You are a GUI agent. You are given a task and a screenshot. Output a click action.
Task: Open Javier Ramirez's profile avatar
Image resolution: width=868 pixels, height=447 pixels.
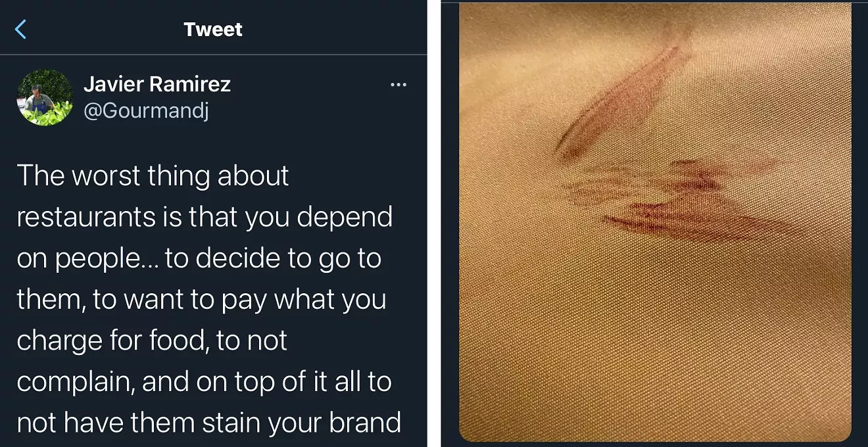pos(45,97)
